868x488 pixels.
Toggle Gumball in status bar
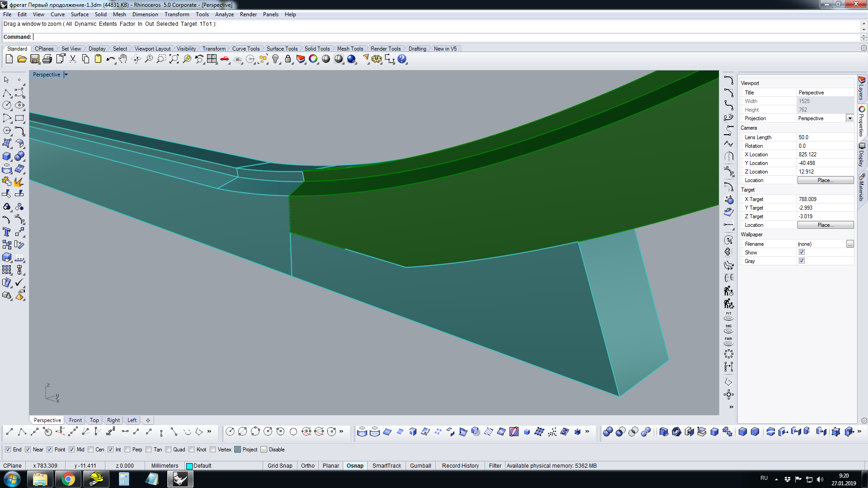pyautogui.click(x=420, y=466)
